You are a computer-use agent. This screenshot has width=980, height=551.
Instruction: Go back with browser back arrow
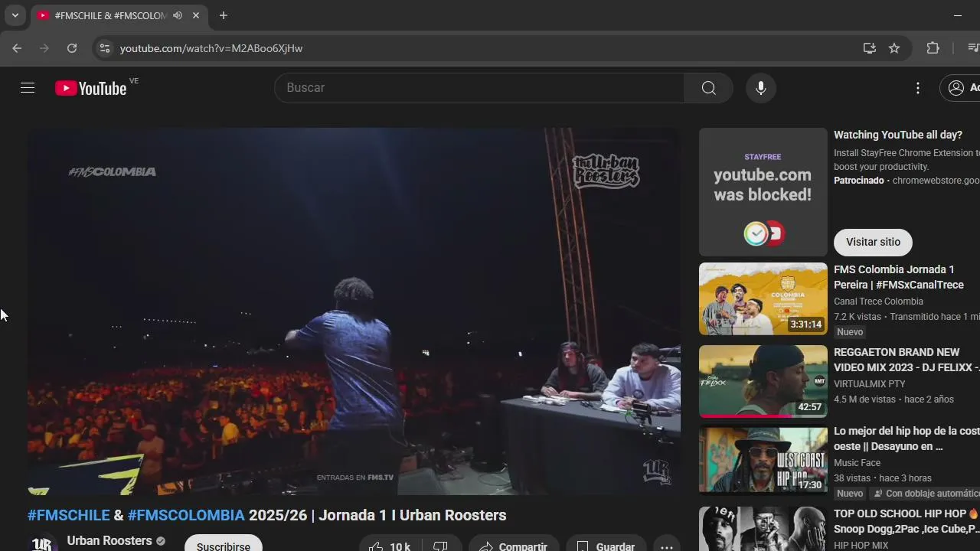pos(17,48)
